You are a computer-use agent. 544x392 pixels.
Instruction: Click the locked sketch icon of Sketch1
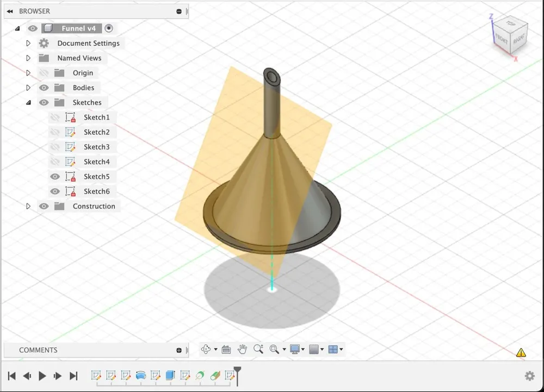(x=70, y=117)
